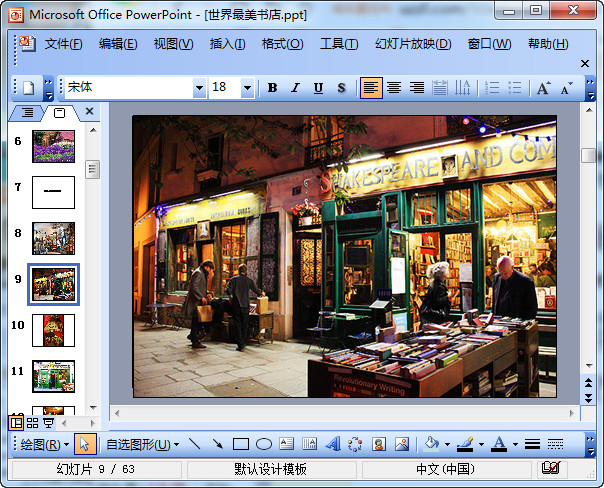Click the Center alignment icon
Image resolution: width=604 pixels, height=488 pixels.
(x=394, y=88)
